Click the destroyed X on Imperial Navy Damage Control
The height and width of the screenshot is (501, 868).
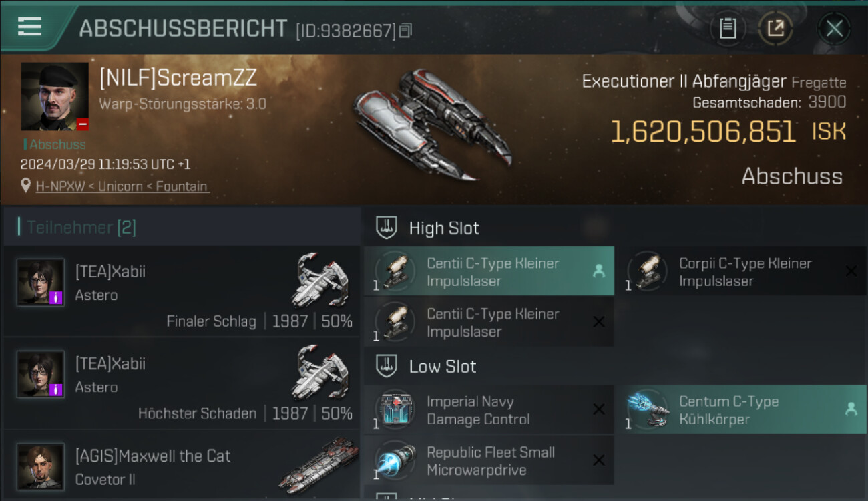tap(599, 409)
